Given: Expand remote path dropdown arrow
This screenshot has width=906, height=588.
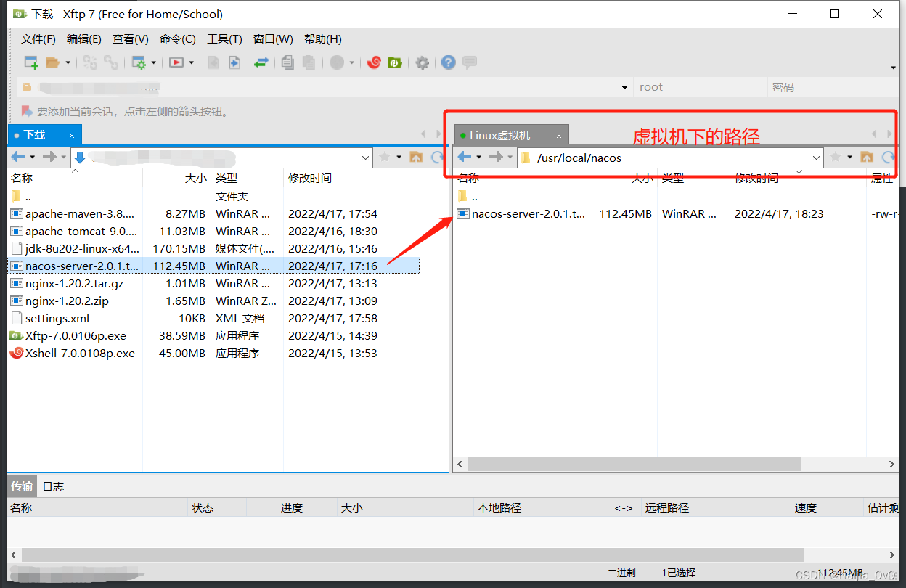Looking at the screenshot, I should click(x=817, y=158).
